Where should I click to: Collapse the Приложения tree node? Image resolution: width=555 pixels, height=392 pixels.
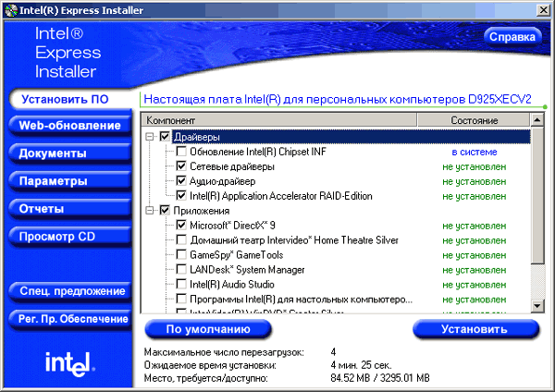(150, 211)
